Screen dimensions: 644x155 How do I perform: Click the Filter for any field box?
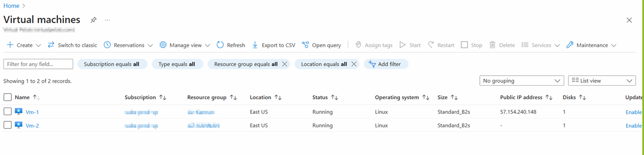click(38, 64)
